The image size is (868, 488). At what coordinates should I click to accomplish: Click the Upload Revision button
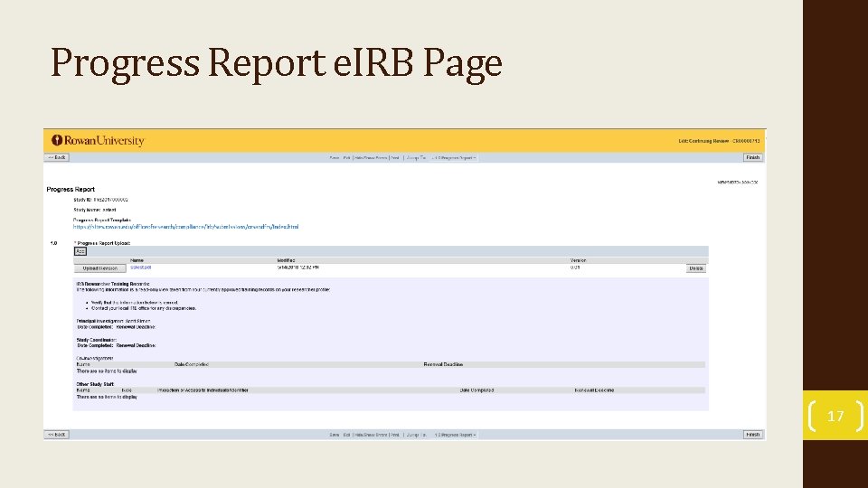coord(100,268)
